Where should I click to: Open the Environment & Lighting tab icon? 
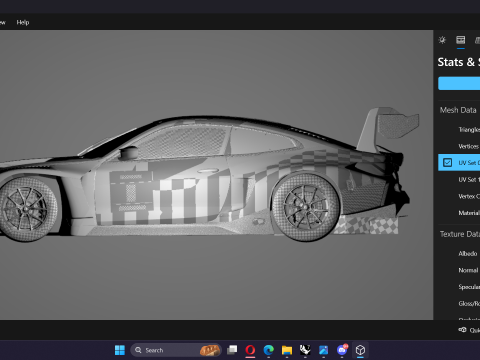[442, 40]
